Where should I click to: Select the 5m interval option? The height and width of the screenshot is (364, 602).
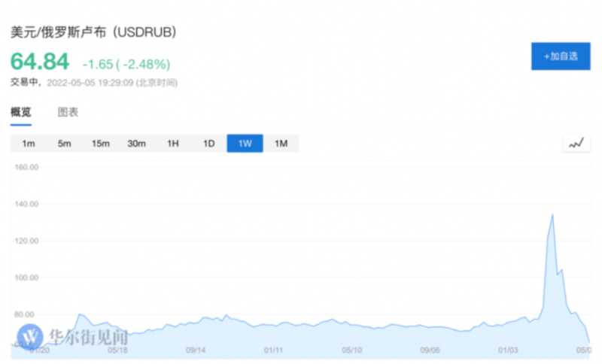[x=65, y=144]
